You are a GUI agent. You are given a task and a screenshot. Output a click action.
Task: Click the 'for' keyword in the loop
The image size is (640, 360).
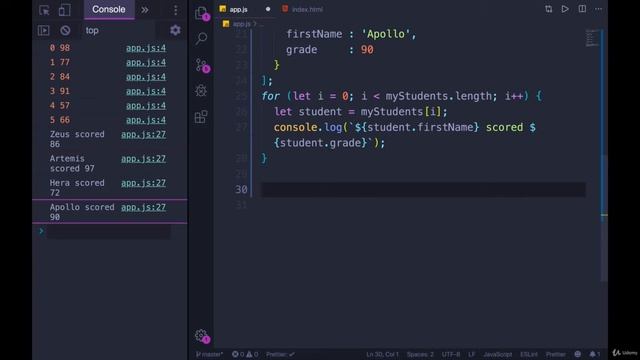pos(271,96)
